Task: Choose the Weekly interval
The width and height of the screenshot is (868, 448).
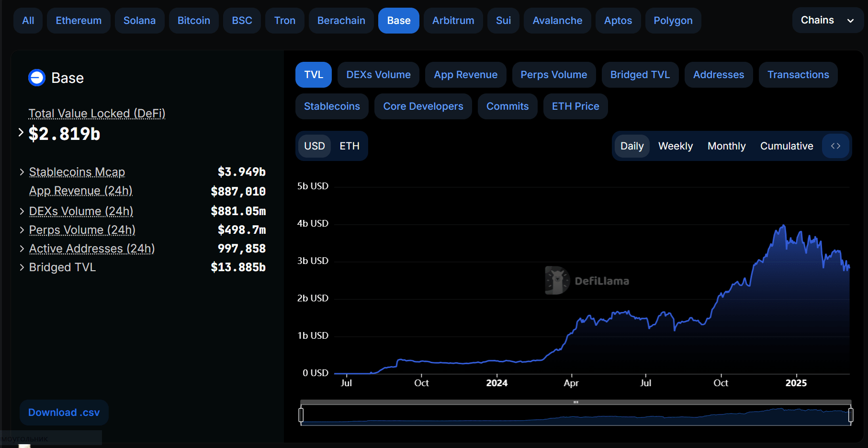Action: point(676,146)
